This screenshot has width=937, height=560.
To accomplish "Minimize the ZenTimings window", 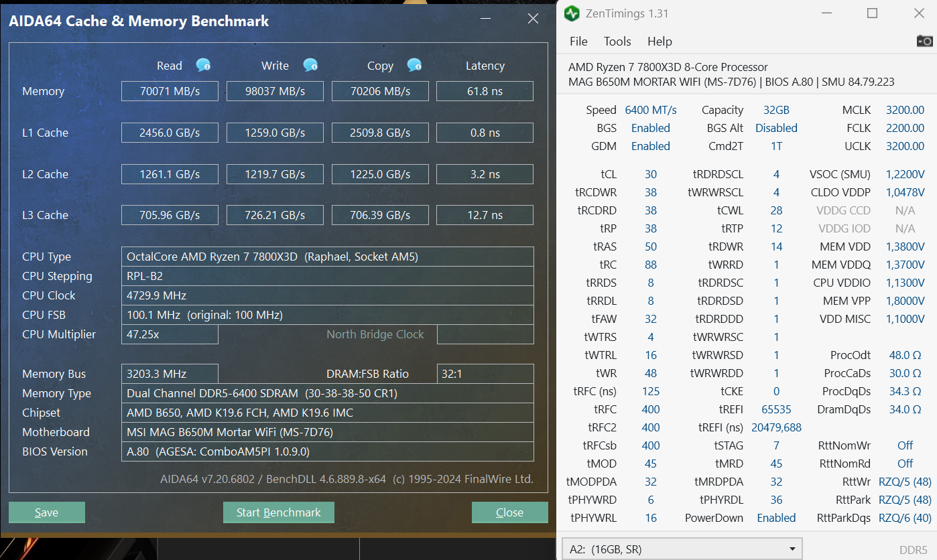I will (x=827, y=13).
